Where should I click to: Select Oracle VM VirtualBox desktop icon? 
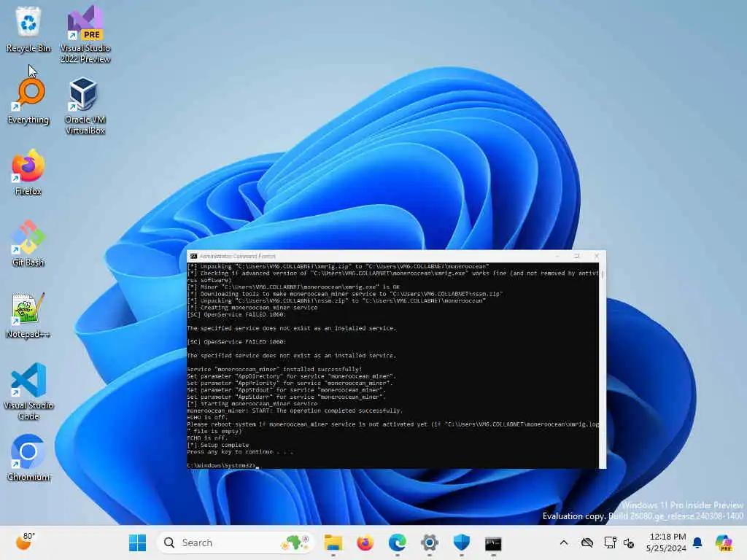click(x=85, y=106)
